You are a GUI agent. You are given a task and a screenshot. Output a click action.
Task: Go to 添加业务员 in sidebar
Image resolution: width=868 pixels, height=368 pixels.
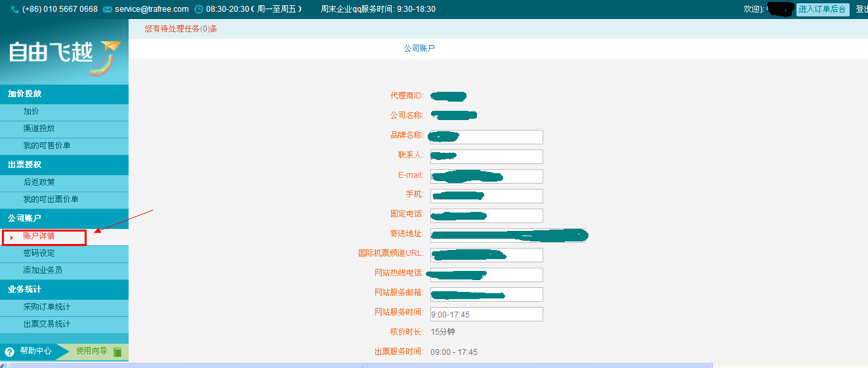coord(43,270)
